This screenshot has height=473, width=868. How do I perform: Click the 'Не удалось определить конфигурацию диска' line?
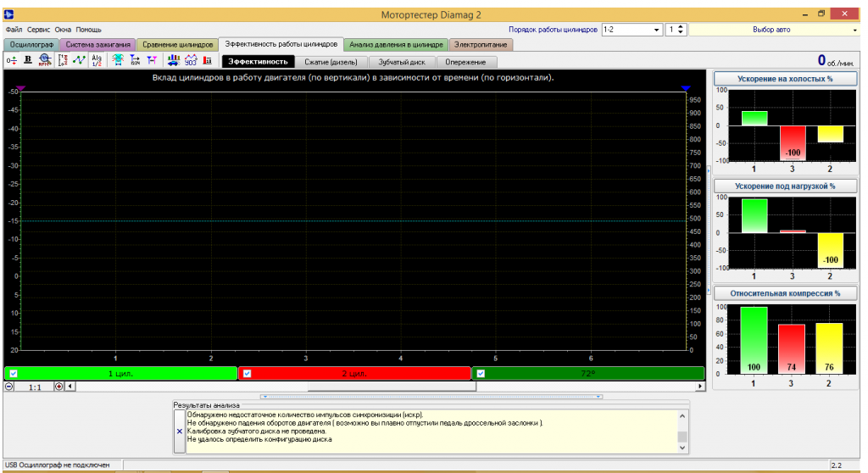point(259,439)
